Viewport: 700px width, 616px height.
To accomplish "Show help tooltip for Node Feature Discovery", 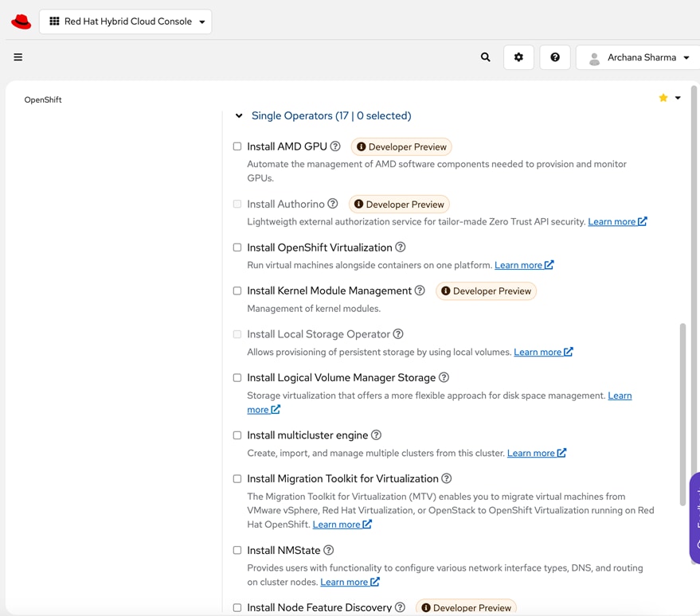I will 401,607.
